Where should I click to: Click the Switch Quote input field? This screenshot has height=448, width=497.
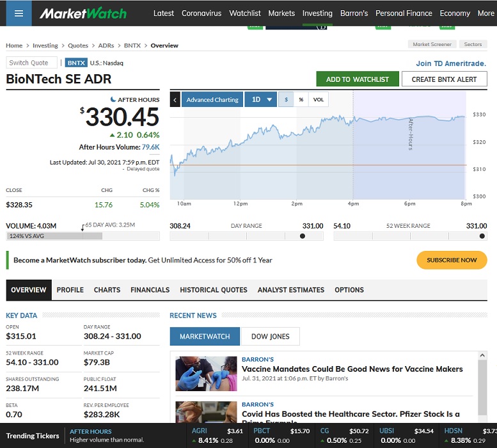[x=32, y=63]
